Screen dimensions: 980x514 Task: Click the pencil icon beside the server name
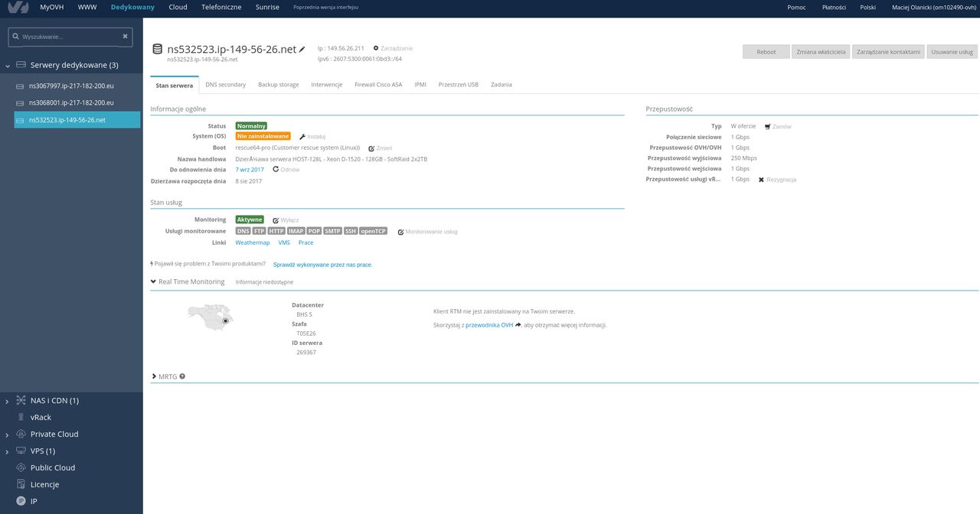[302, 49]
